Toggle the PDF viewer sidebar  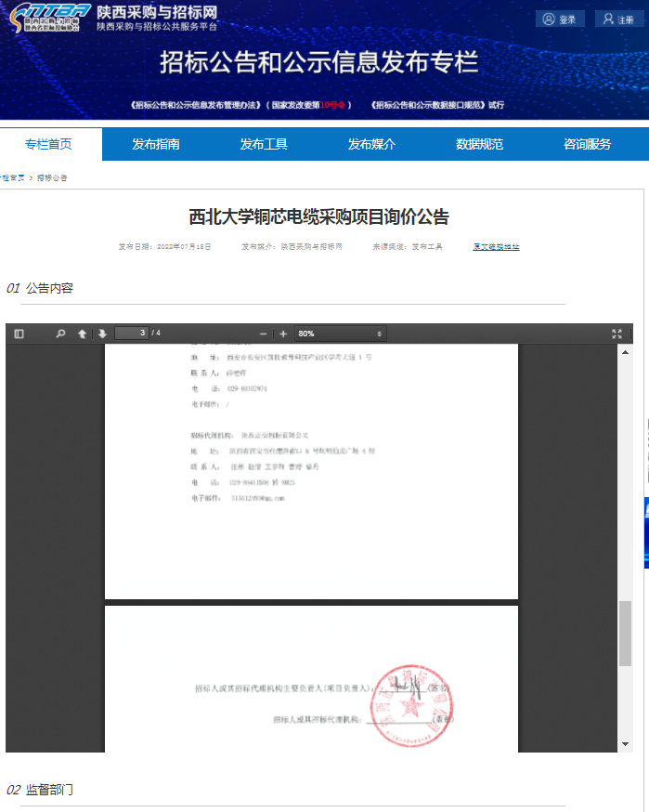pos(19,334)
